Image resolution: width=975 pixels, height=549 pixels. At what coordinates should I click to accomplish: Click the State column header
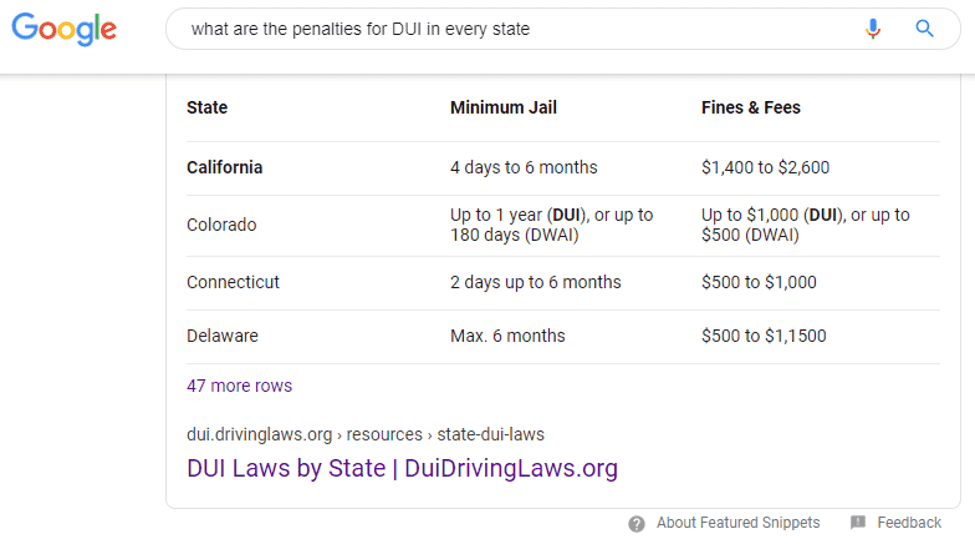pyautogui.click(x=207, y=108)
